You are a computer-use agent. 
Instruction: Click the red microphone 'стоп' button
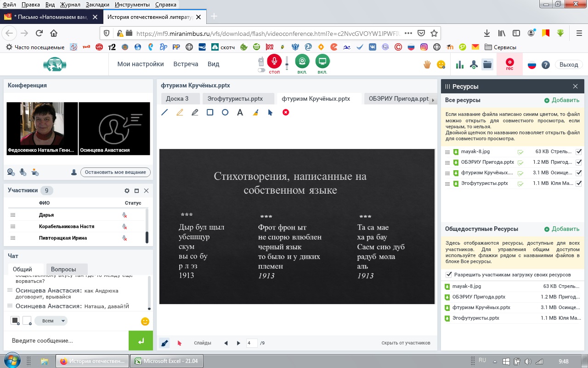coord(274,63)
